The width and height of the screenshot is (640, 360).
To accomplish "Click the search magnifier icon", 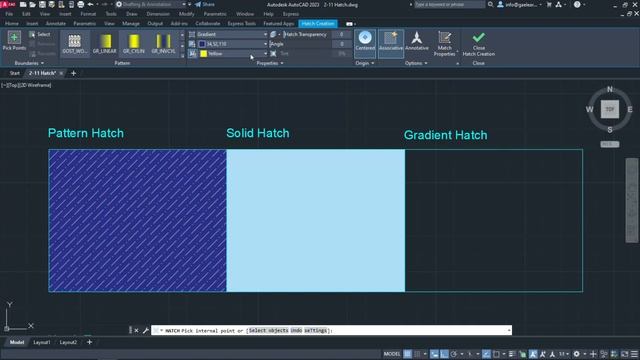I will 490,4.
